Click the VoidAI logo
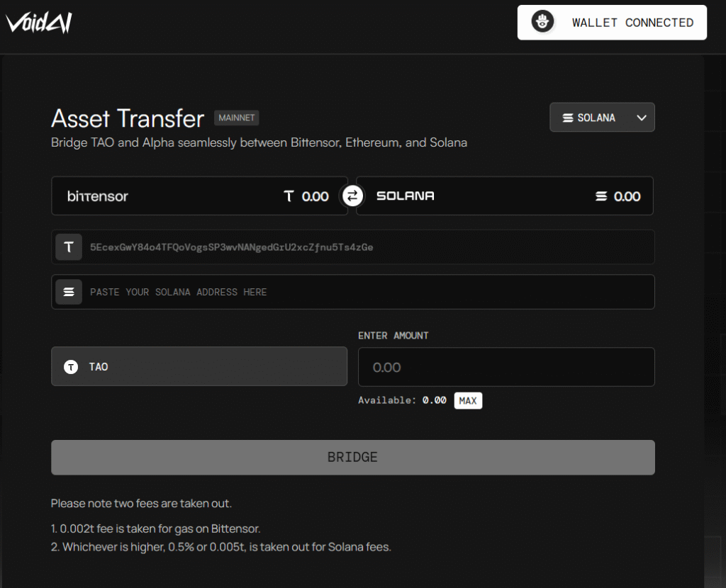Screen dimensions: 726x588 pos(39,23)
